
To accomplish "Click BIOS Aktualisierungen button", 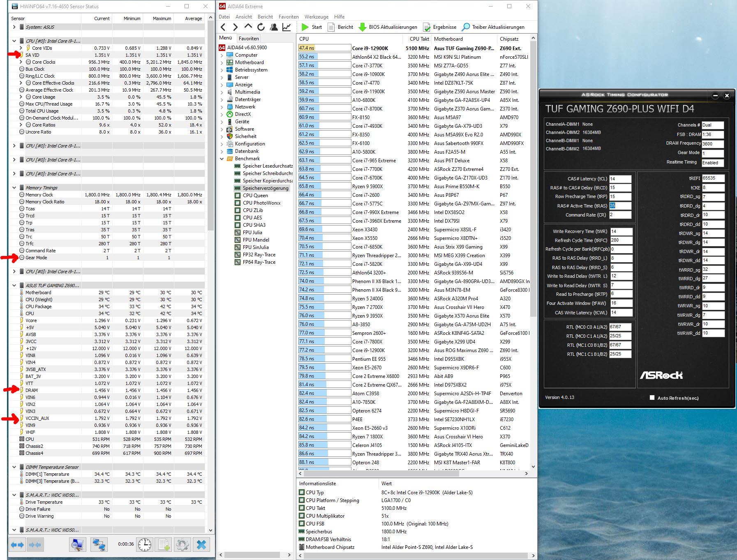I will pyautogui.click(x=388, y=27).
